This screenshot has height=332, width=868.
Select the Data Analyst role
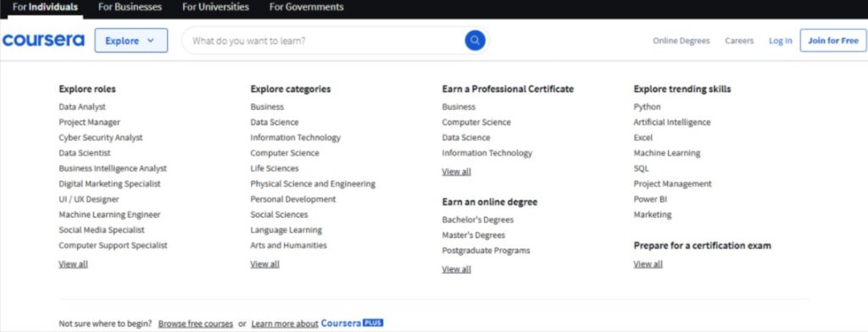[x=82, y=107]
